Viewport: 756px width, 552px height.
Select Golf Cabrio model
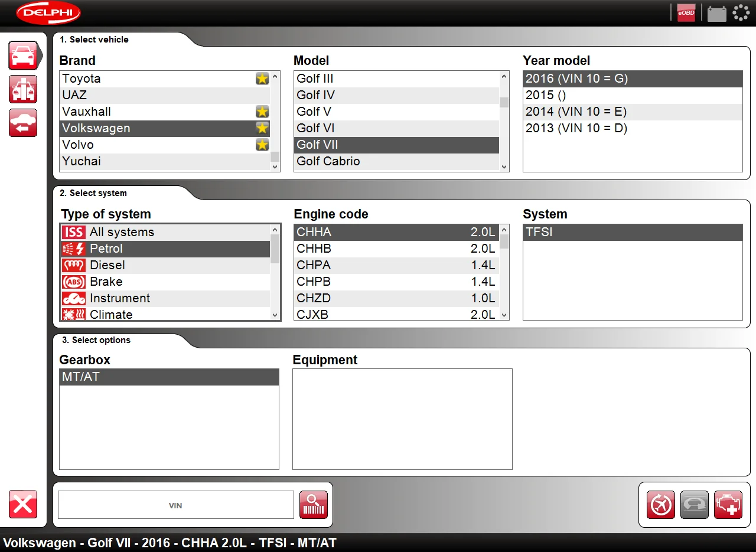click(x=396, y=161)
